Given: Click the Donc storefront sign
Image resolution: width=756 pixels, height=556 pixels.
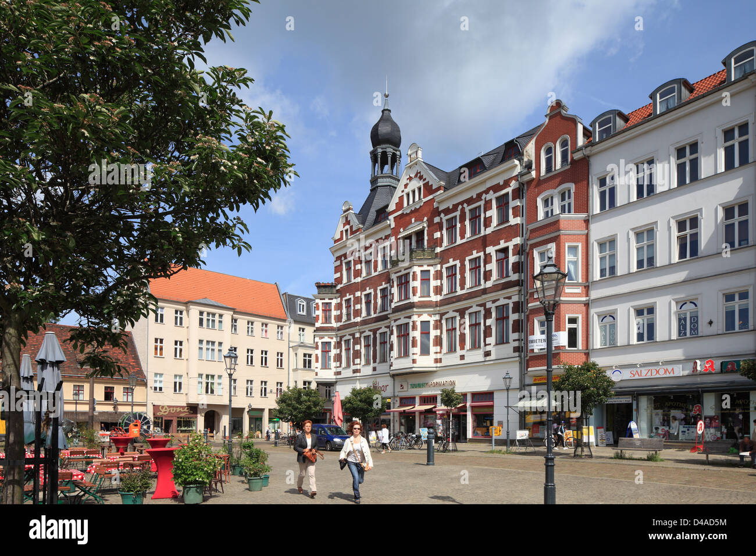Looking at the screenshot, I should [174, 410].
